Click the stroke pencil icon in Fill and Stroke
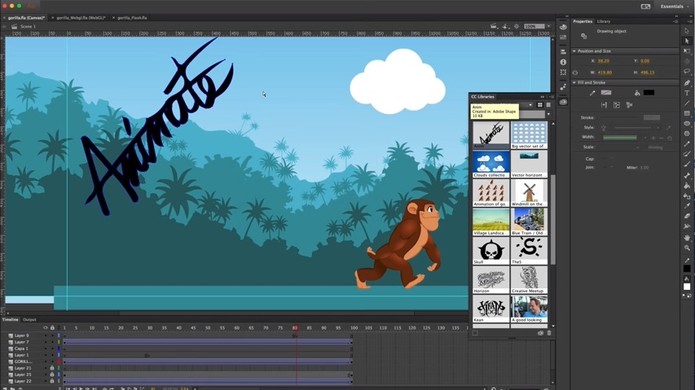This screenshot has width=695, height=390. click(592, 93)
